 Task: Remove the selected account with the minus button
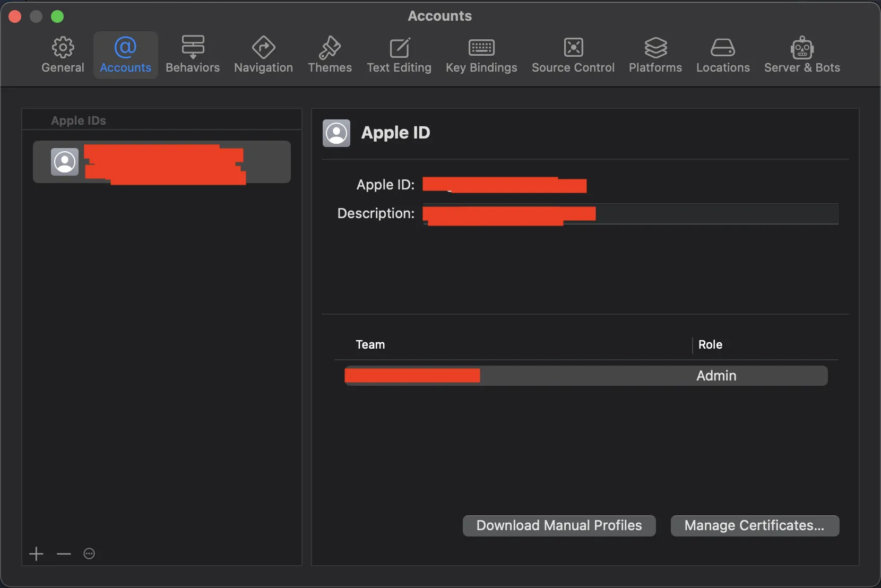click(64, 554)
